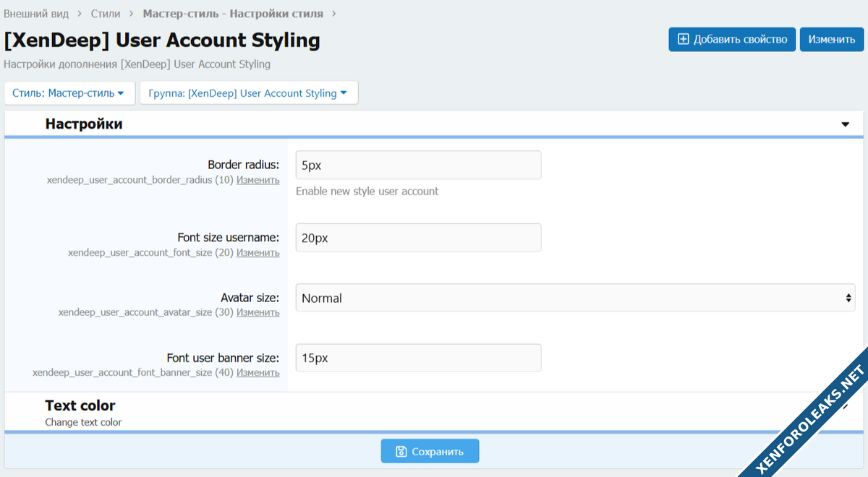
Task: Click the Изменить button at top right
Action: (831, 40)
